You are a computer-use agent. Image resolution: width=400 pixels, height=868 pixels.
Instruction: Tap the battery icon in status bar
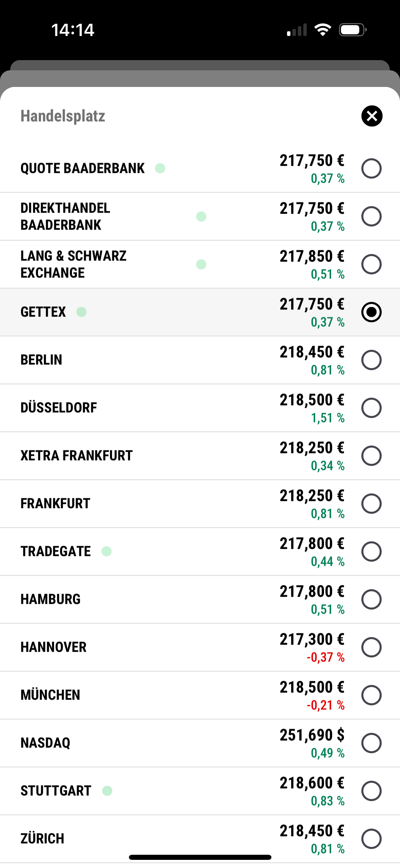coord(352,30)
